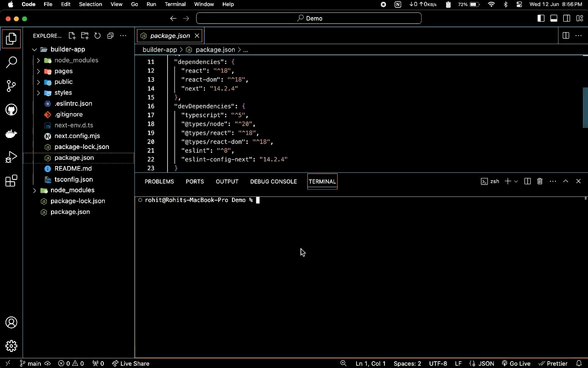Click the Demo command center search box
The width and height of the screenshot is (588, 368).
click(x=309, y=18)
